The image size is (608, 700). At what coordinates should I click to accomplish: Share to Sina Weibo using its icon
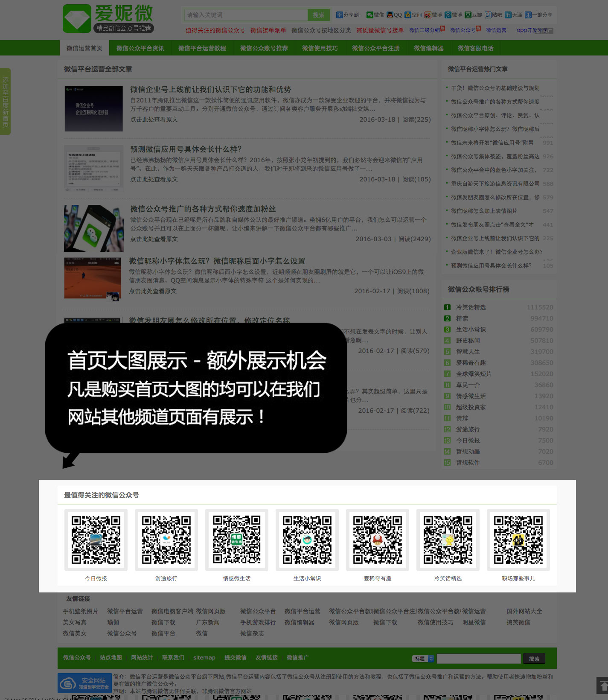click(x=428, y=15)
